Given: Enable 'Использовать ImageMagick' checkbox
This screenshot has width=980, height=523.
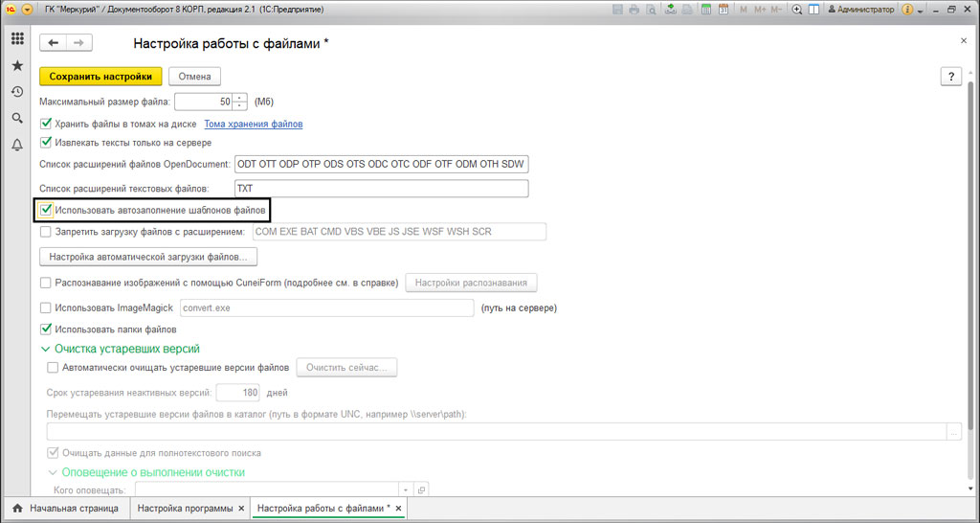Looking at the screenshot, I should (46, 307).
